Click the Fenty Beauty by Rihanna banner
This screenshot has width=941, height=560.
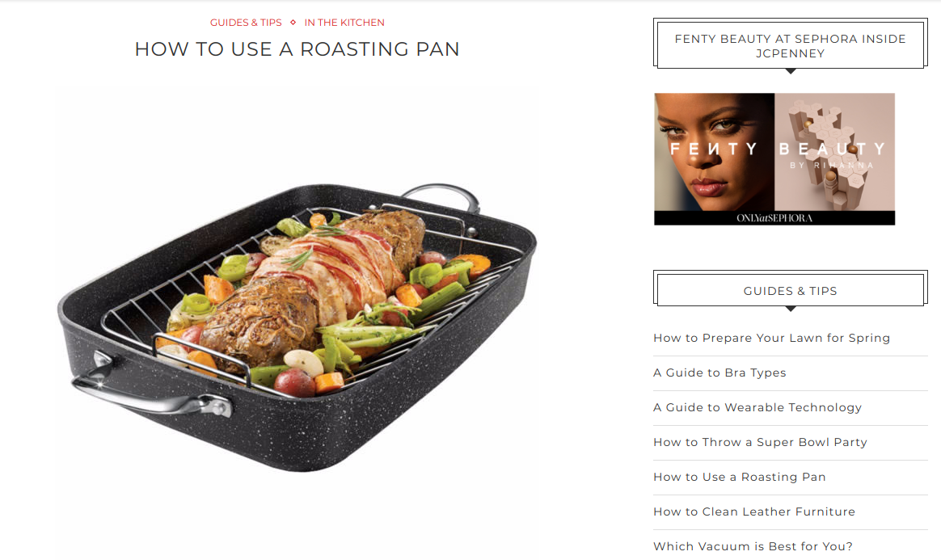point(774,159)
